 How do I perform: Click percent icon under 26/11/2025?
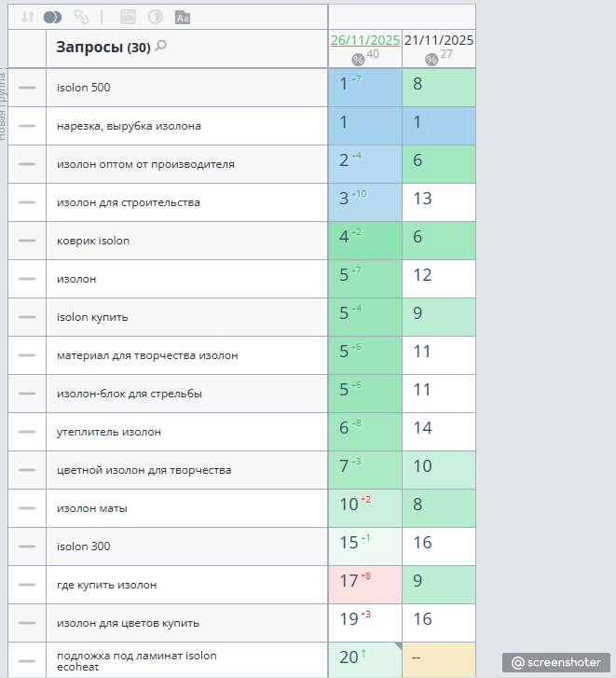pos(358,60)
